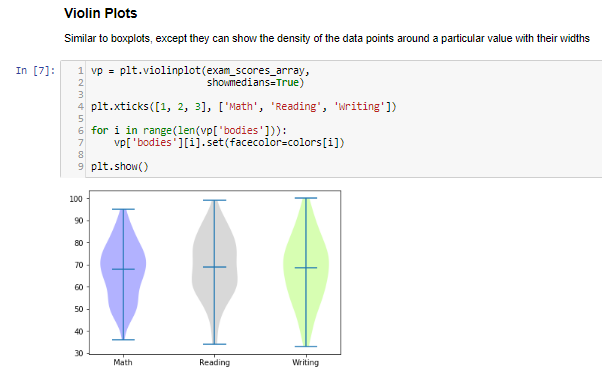Click the Reading x-axis label
Viewport: 602px width, 375px height.
tap(215, 362)
